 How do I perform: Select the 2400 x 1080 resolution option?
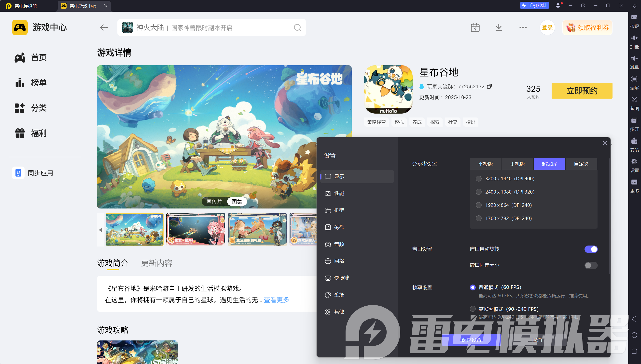pyautogui.click(x=479, y=192)
